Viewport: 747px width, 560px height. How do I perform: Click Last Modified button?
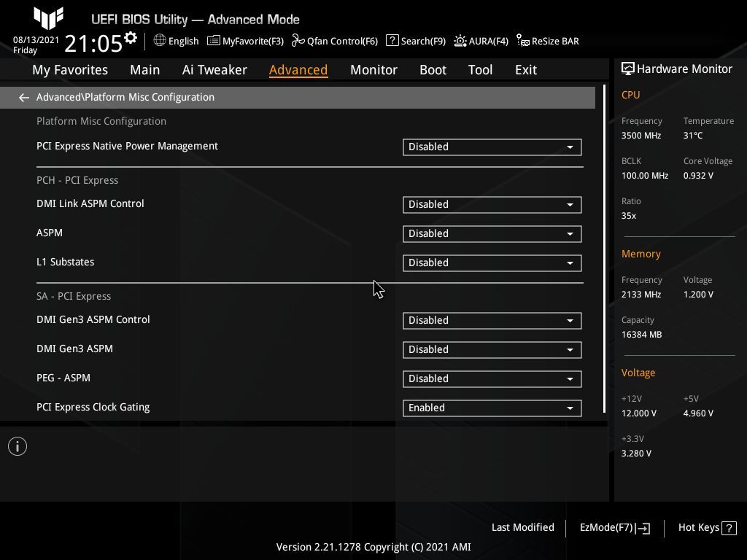(522, 527)
